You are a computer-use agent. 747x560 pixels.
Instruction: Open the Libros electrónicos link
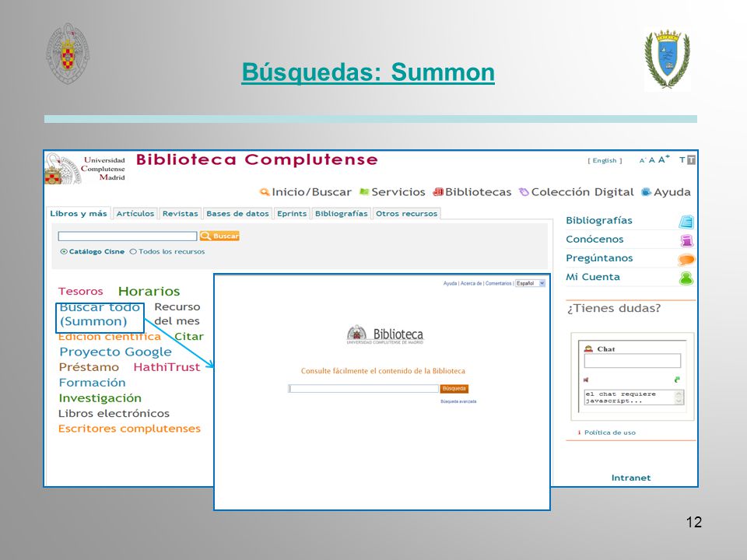pyautogui.click(x=114, y=413)
